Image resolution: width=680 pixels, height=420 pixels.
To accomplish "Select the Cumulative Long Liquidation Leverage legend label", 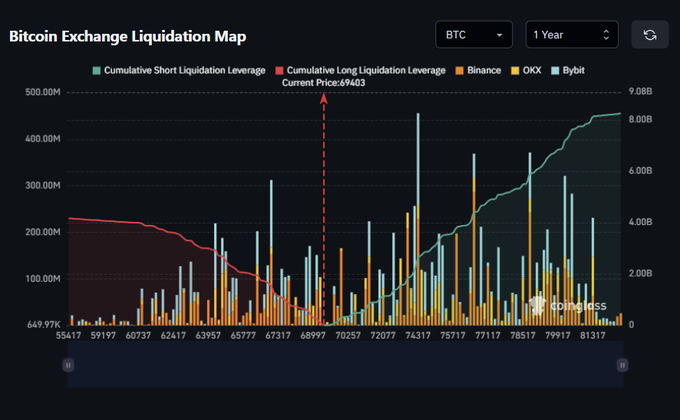I will coord(366,71).
